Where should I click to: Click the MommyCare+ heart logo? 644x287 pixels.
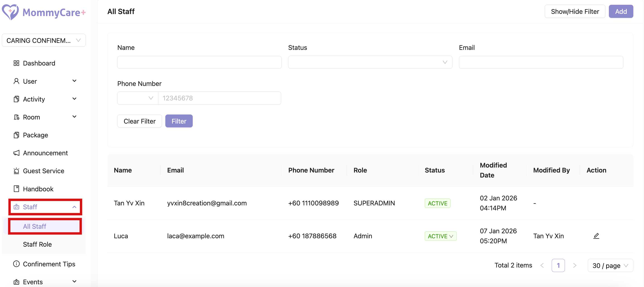10,12
